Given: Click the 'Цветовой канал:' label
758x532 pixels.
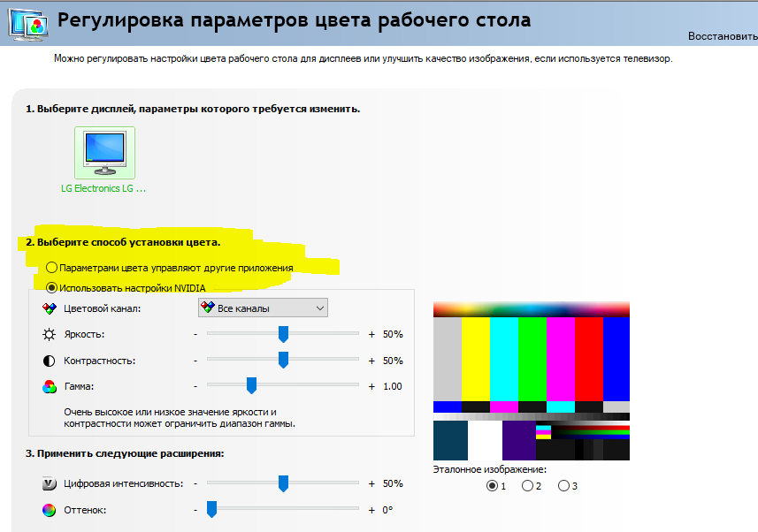Looking at the screenshot, I should [x=102, y=308].
